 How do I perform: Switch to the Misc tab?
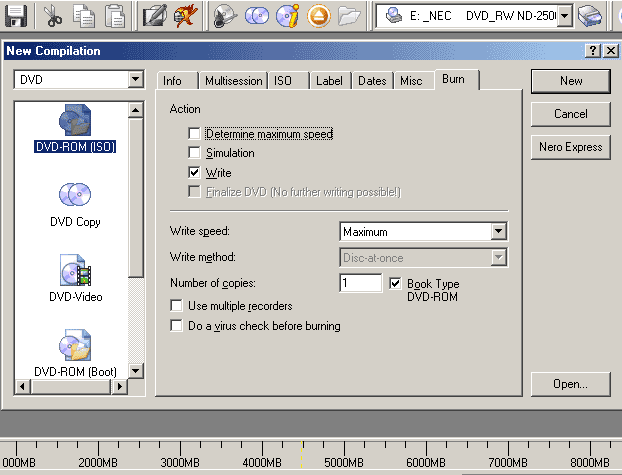point(414,81)
